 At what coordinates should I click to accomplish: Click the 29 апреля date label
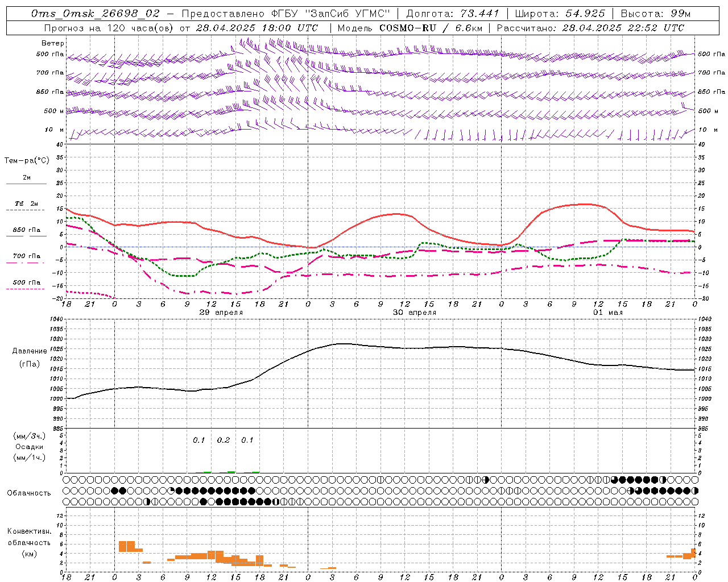[221, 313]
